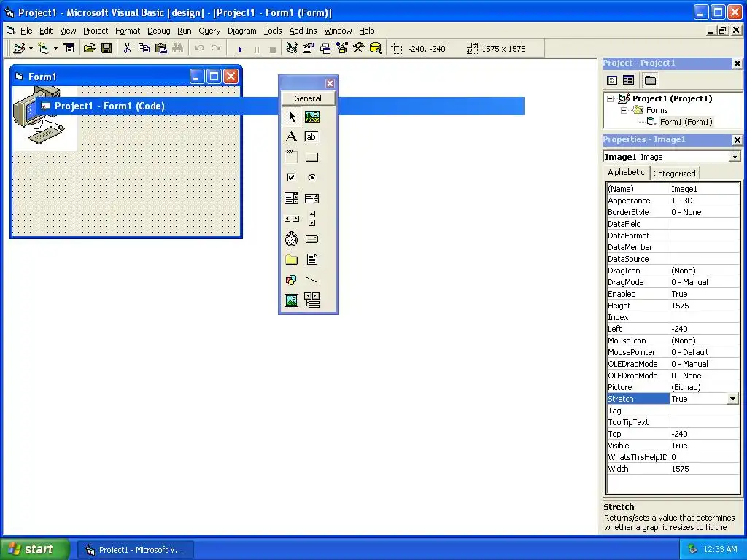Screen dimensions: 747x560
Task: Open the object selector combo Image1
Action: point(735,157)
